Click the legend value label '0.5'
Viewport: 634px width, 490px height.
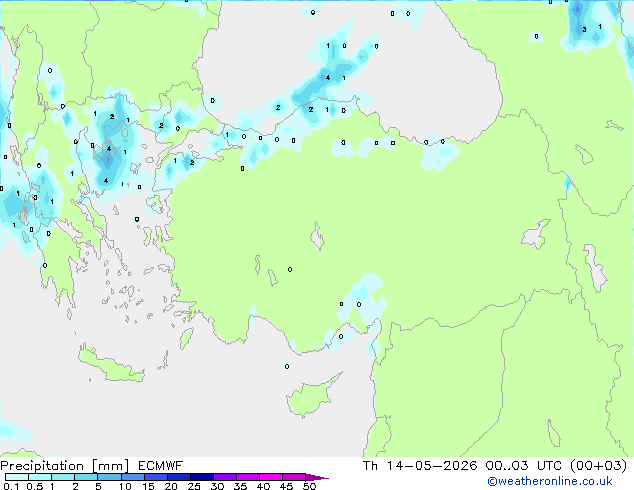coord(34,486)
